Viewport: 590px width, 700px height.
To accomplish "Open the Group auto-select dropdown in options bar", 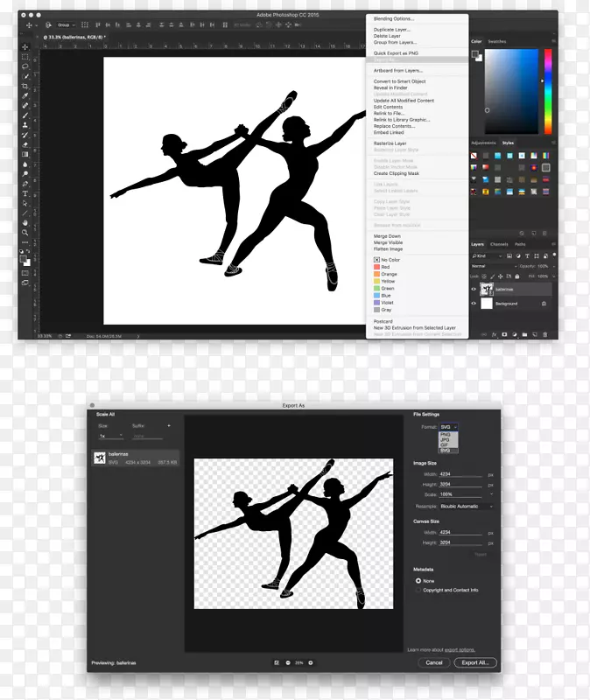I will (67, 25).
